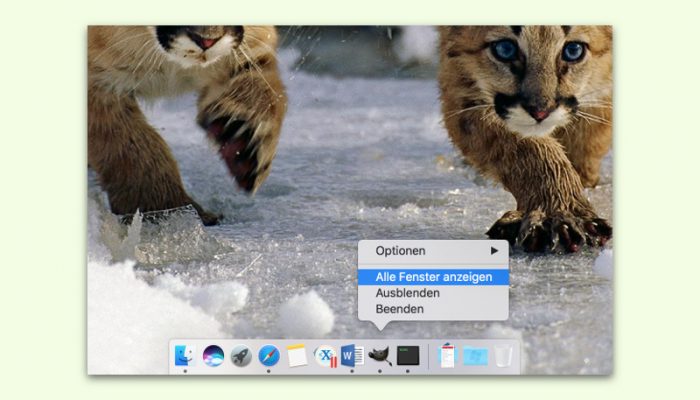Image resolution: width=700 pixels, height=400 pixels.
Task: Expand the Optionen submenu arrow
Action: coord(494,251)
